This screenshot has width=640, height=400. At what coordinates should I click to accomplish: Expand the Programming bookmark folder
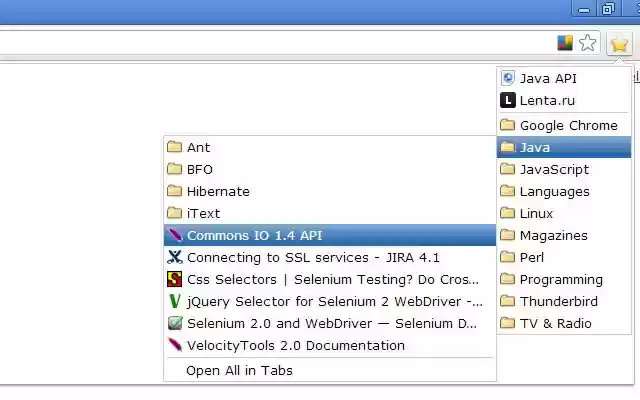564,280
